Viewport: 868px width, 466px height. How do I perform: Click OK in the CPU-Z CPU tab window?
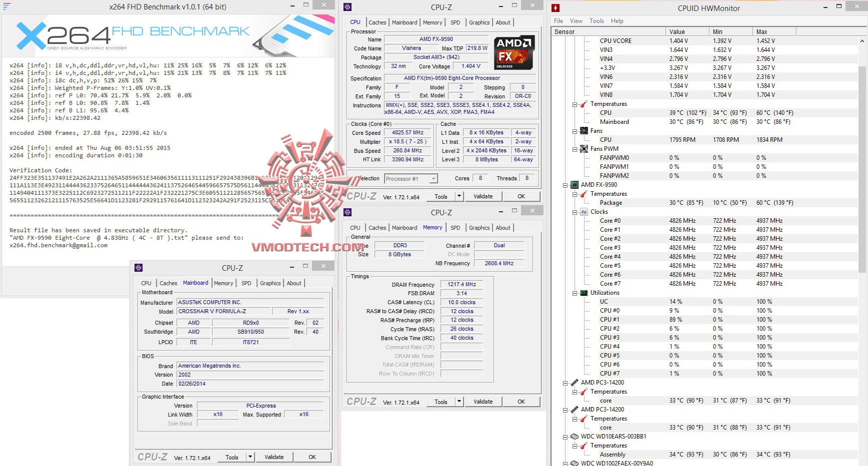521,196
